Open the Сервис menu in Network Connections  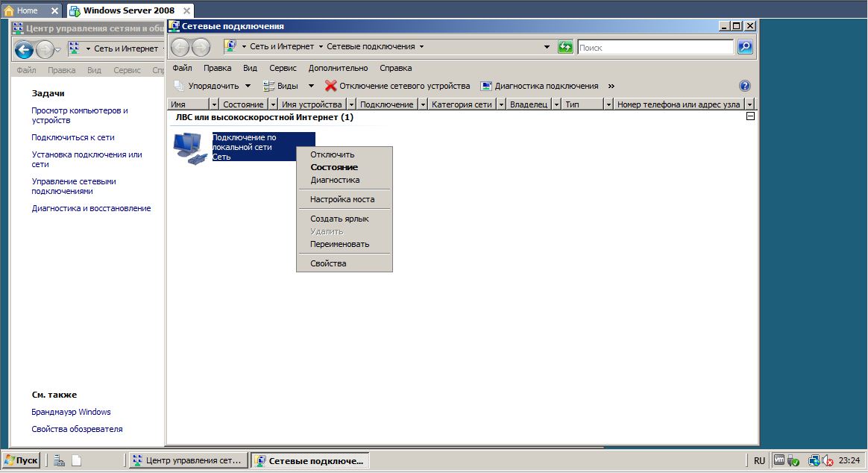tap(283, 68)
